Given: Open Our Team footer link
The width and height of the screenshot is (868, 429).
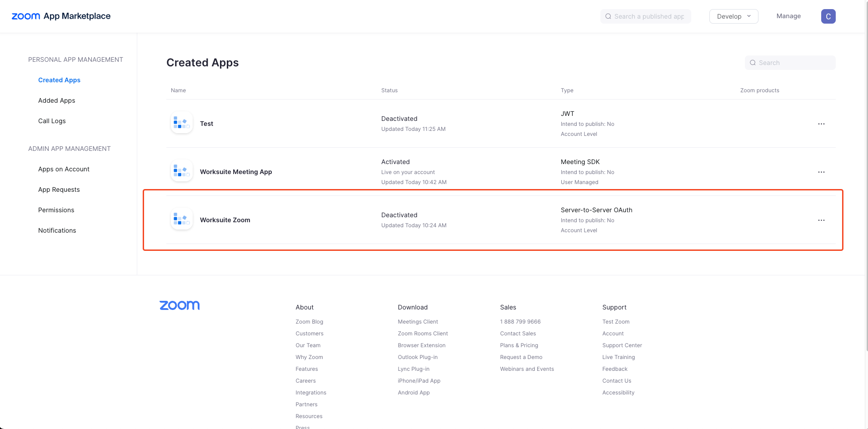Looking at the screenshot, I should point(308,345).
